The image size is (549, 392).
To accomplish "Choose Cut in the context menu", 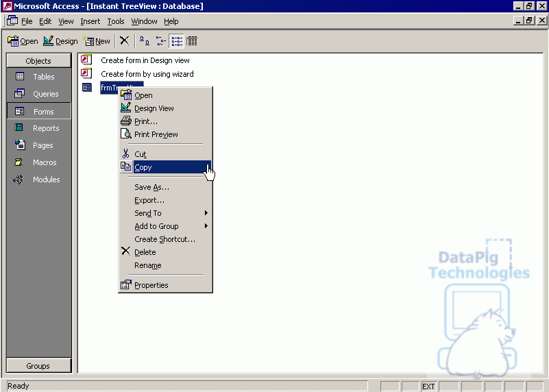I will tap(166, 154).
